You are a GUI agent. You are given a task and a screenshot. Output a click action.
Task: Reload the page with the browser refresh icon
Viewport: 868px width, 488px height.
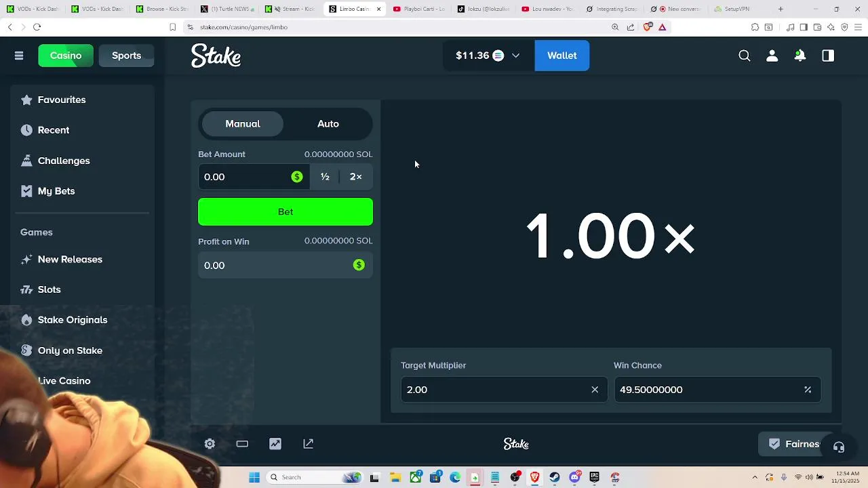pyautogui.click(x=37, y=27)
